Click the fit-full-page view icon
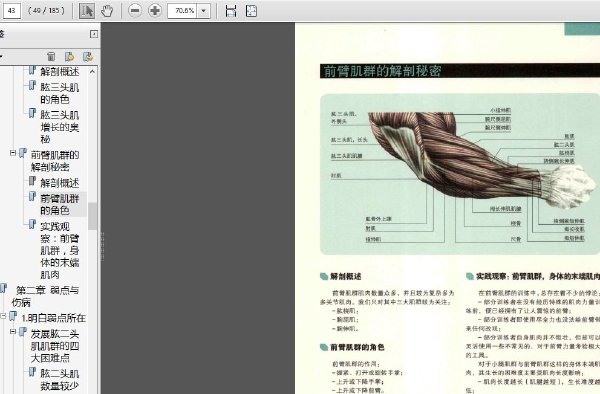 (x=251, y=11)
